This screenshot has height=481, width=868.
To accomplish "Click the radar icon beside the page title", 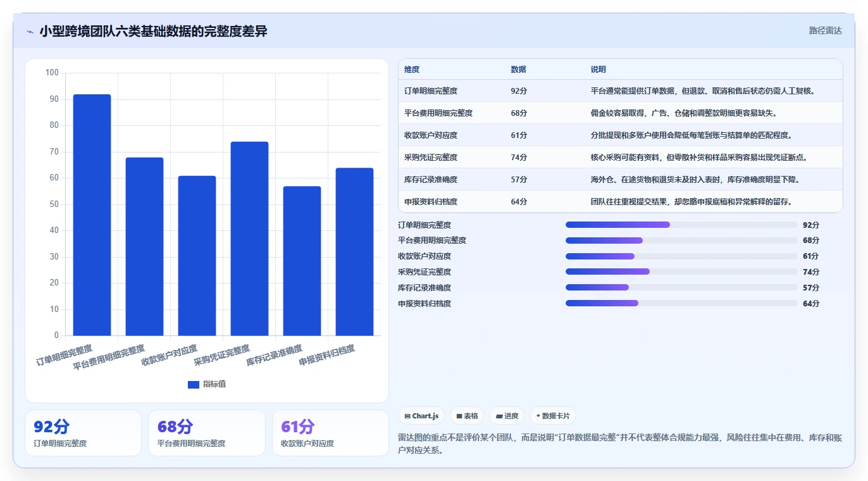I will coord(30,31).
